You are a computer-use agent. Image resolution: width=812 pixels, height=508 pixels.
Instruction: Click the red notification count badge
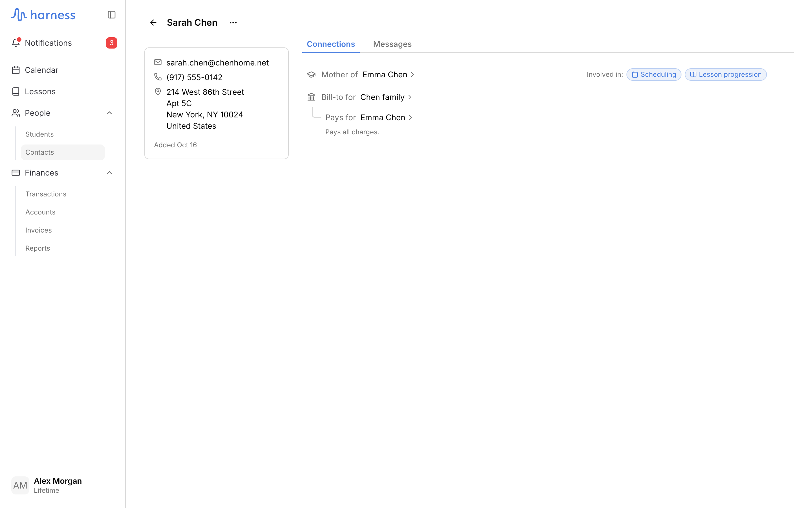[x=111, y=43]
